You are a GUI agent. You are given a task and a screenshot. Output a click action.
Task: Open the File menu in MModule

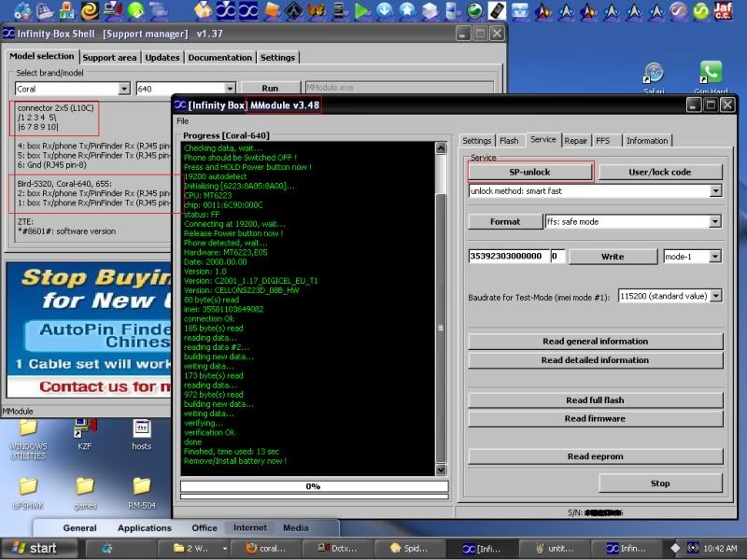(x=182, y=121)
